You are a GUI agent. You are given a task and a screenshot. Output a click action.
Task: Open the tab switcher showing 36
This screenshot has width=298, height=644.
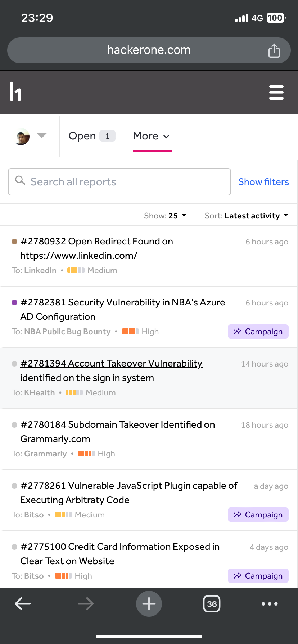pyautogui.click(x=212, y=604)
